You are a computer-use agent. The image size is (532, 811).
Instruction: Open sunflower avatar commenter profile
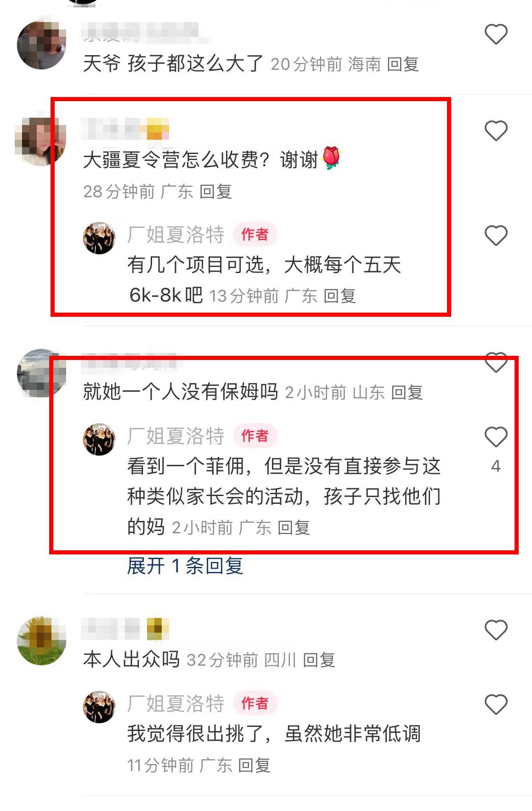41,641
